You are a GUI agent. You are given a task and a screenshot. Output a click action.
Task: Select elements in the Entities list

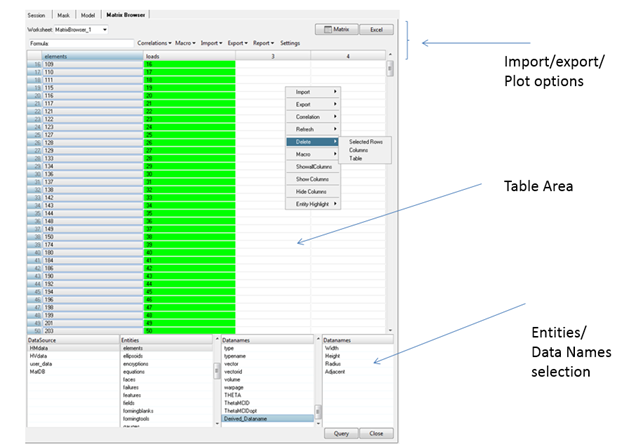pos(167,348)
